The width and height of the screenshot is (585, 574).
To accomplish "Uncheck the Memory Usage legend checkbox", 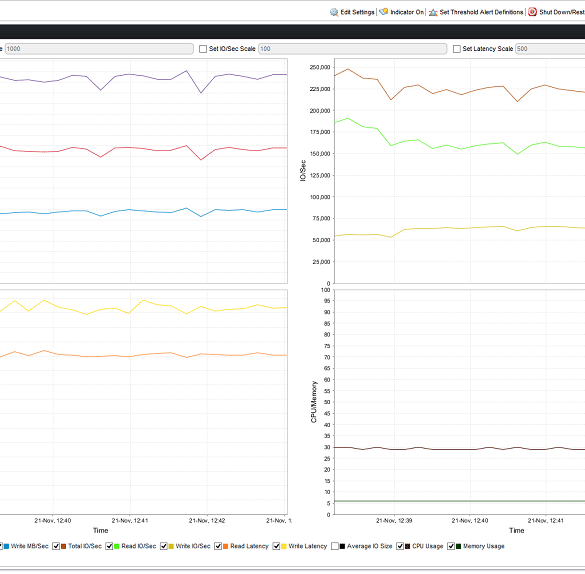I will [x=451, y=547].
